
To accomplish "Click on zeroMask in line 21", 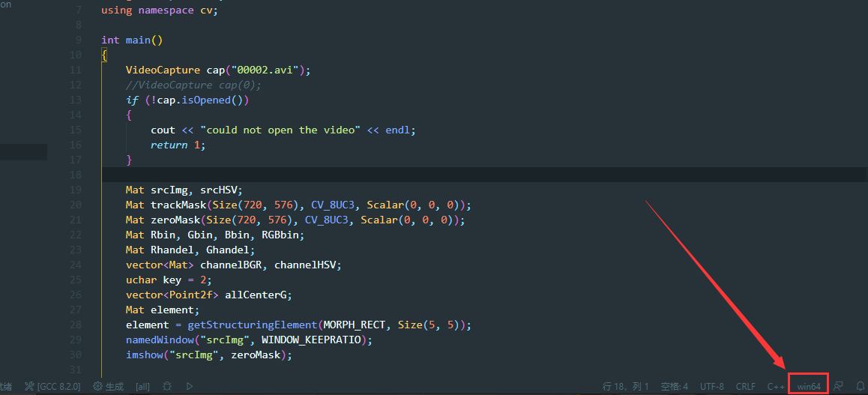I will click(175, 220).
